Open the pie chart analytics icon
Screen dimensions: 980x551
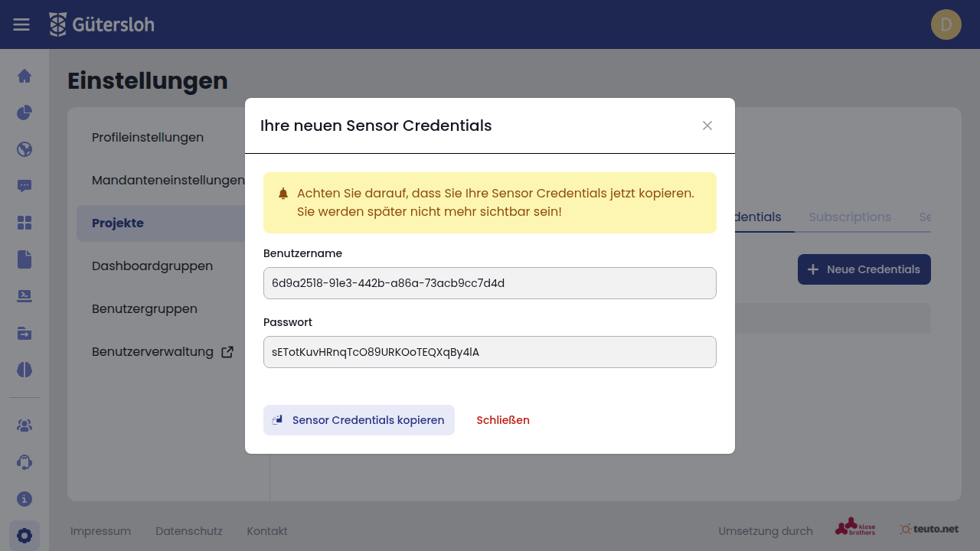click(x=24, y=112)
